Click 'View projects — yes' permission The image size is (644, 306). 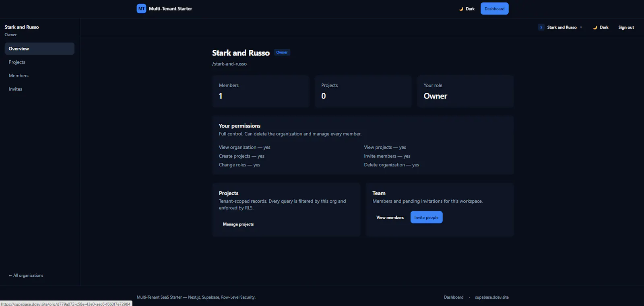pyautogui.click(x=385, y=148)
